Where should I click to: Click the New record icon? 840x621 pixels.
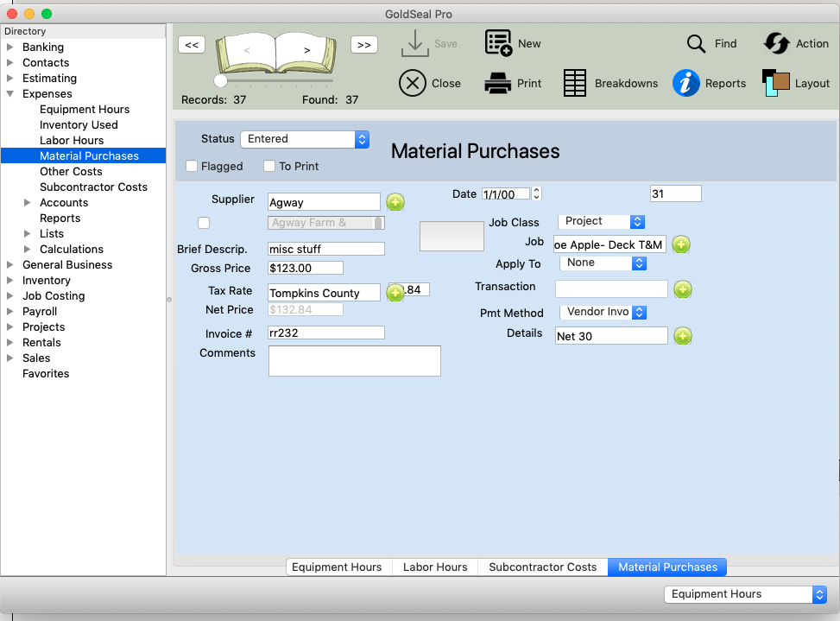point(498,43)
